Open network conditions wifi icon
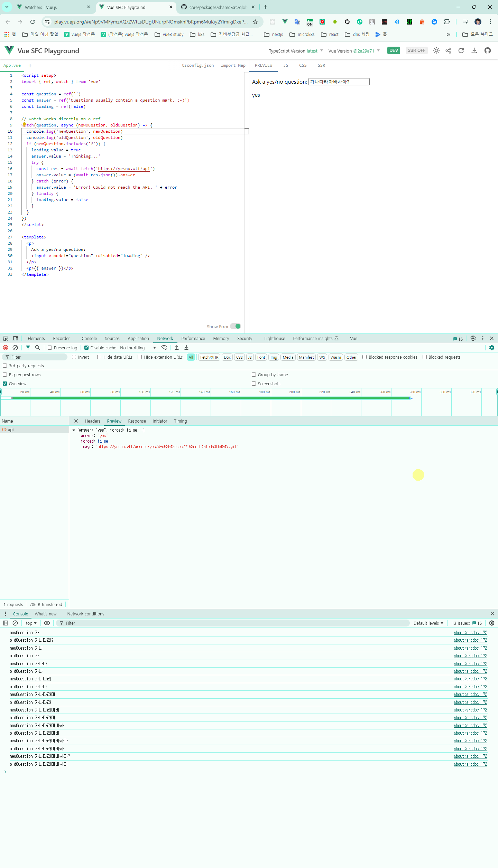 (164, 348)
